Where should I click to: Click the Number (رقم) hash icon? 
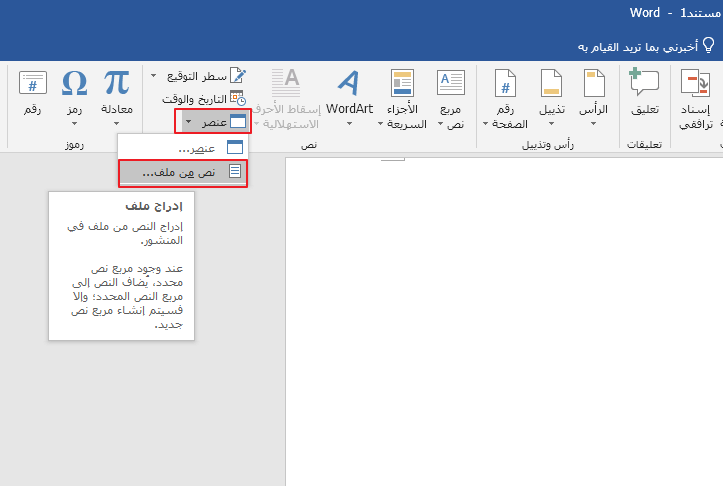pyautogui.click(x=33, y=84)
